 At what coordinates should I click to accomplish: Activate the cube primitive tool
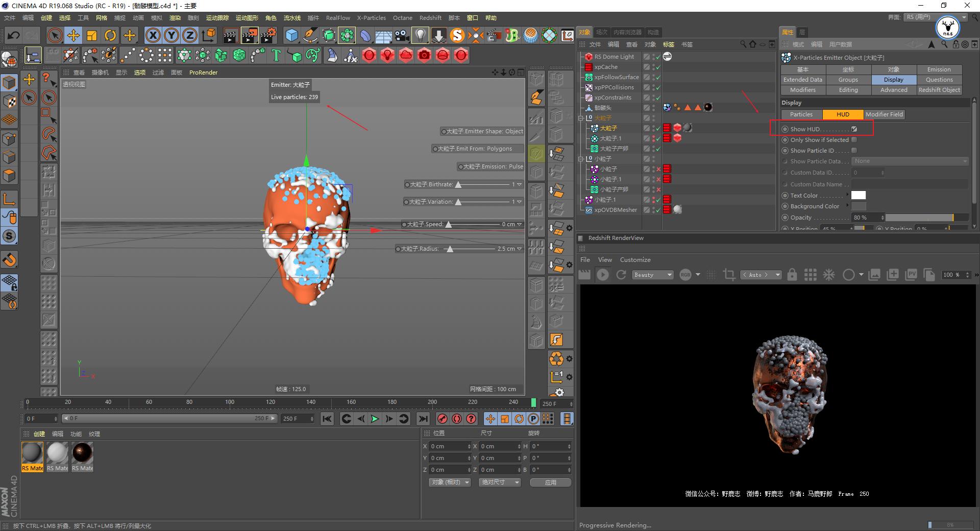292,35
